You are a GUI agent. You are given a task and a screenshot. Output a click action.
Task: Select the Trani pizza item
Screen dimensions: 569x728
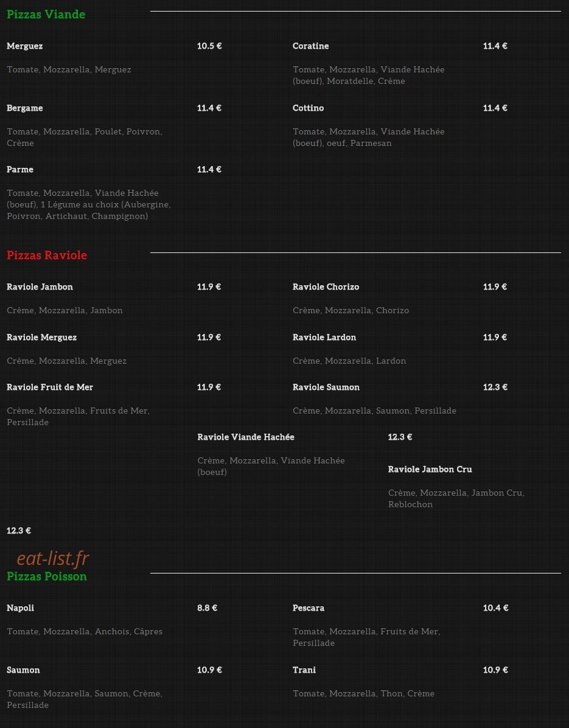[304, 670]
